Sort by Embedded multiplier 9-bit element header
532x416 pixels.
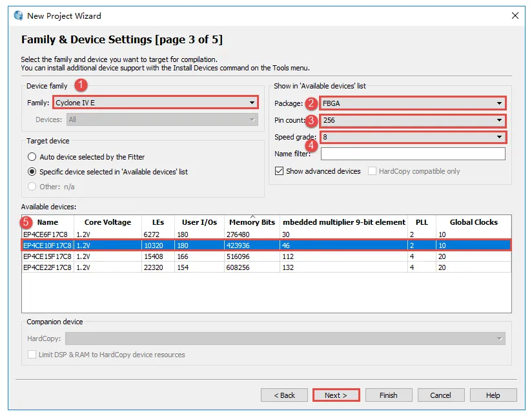pos(344,222)
